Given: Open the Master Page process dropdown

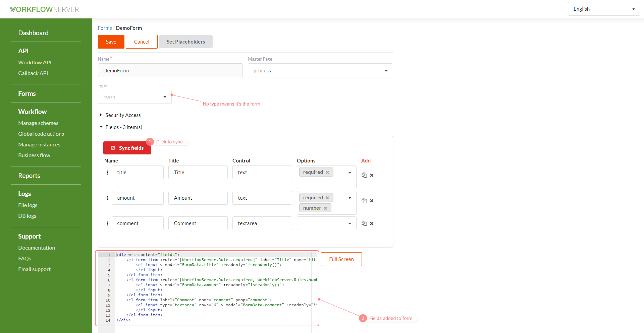Looking at the screenshot, I should tap(320, 71).
